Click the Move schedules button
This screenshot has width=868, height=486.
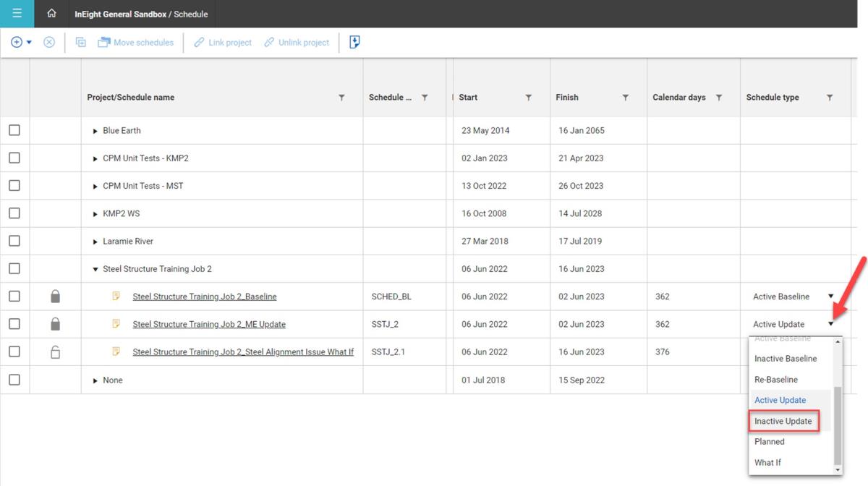click(136, 43)
